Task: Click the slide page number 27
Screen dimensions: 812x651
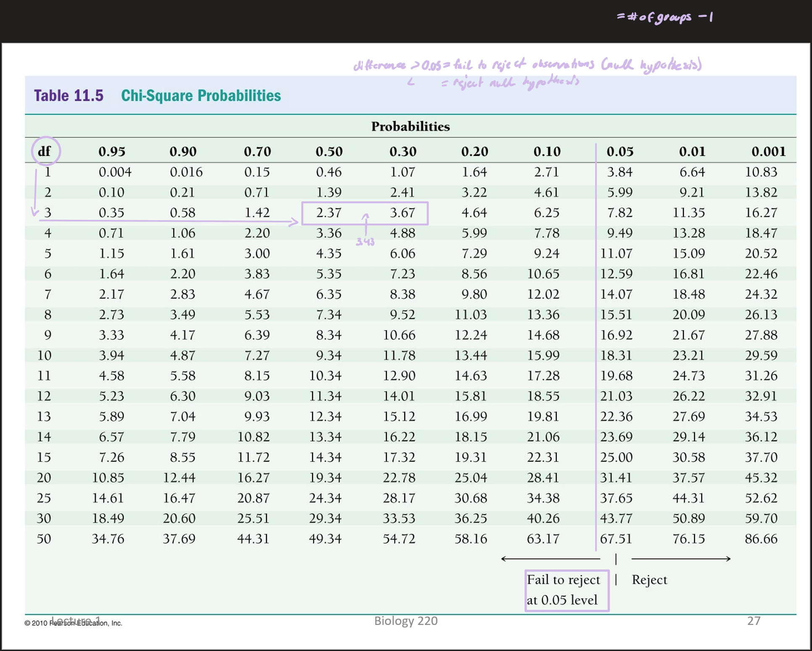Action: [754, 621]
